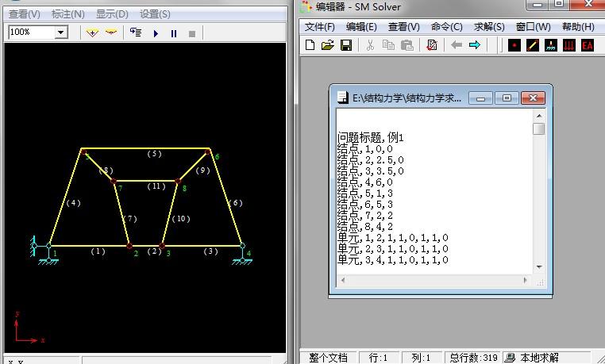The image size is (605, 364).
Task: Click the line '单元,2,3,1,1,0,1,1,0'
Action: click(x=393, y=249)
